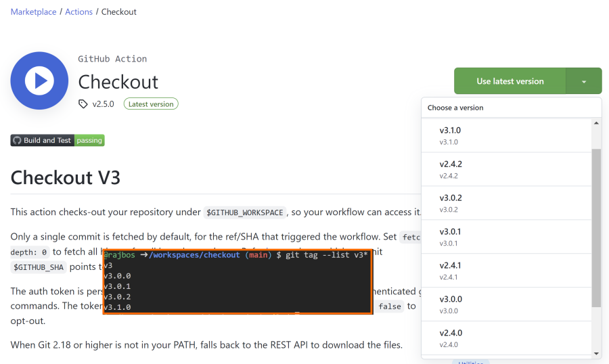This screenshot has width=609, height=364.
Task: Click the Use latest version button
Action: pos(510,81)
